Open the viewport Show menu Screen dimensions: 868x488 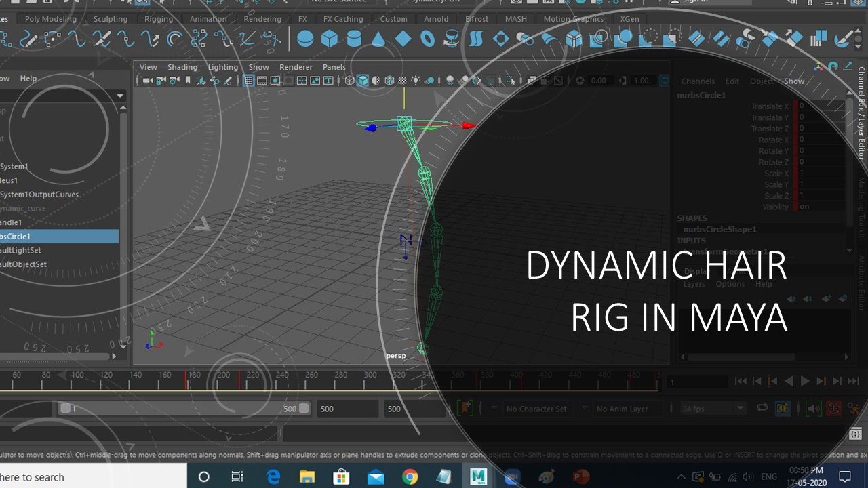click(258, 67)
